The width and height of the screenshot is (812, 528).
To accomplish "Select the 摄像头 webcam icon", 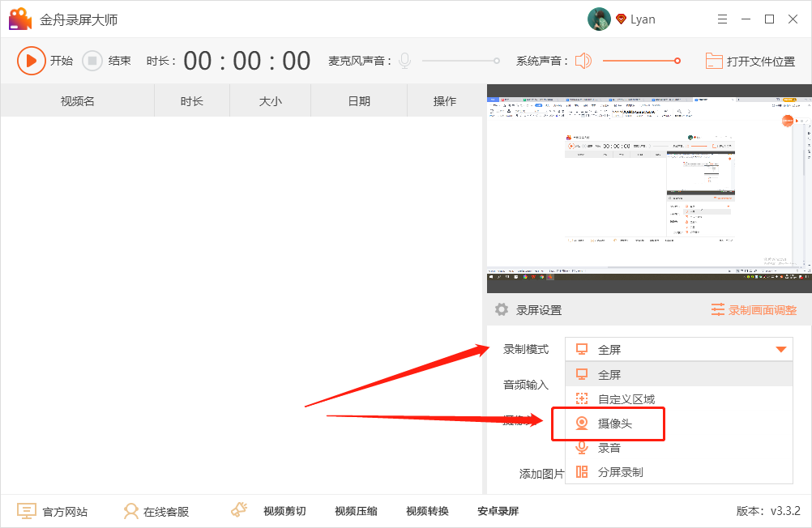I will 581,423.
